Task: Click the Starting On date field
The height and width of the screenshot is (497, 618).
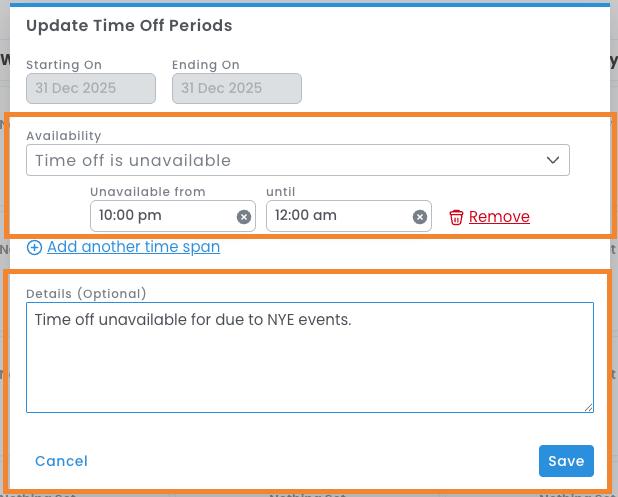Action: (90, 88)
